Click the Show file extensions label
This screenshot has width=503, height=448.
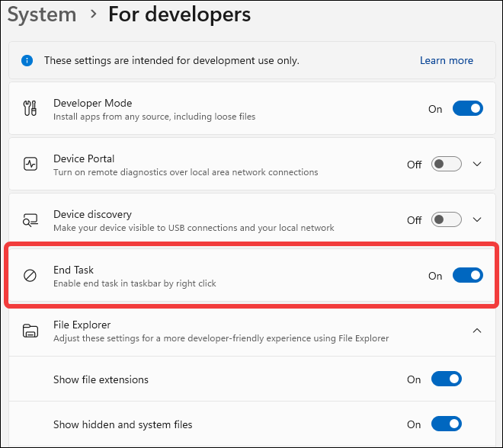point(101,379)
